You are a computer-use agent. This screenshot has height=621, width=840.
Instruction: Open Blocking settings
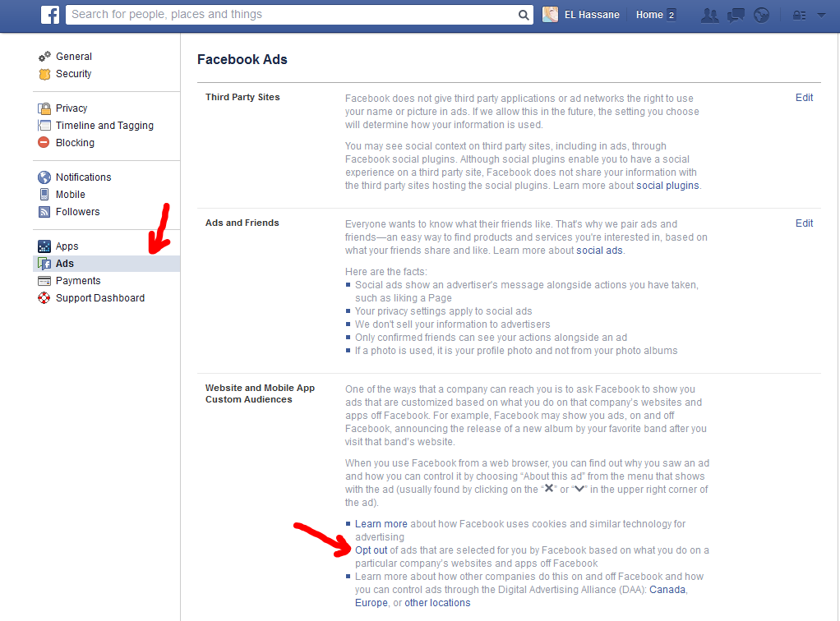(x=75, y=142)
